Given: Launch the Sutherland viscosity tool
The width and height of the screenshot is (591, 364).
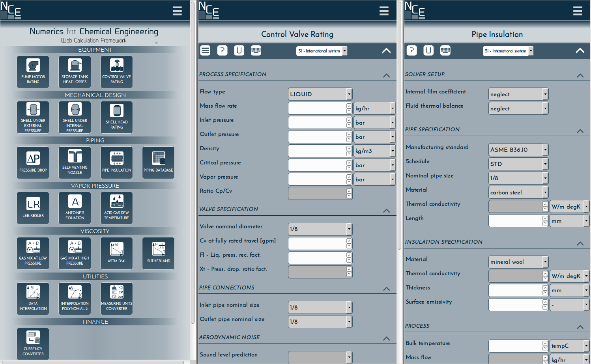Looking at the screenshot, I should point(158,253).
